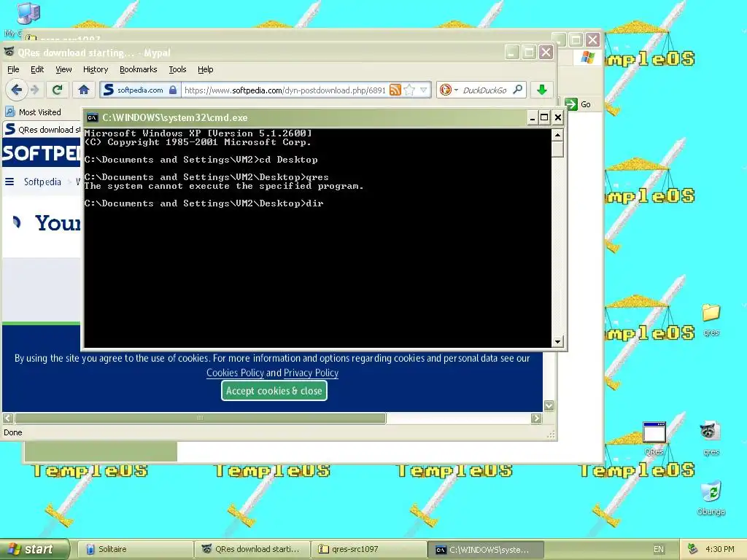Switch to the cmd.exe taskbar button

pos(486,550)
